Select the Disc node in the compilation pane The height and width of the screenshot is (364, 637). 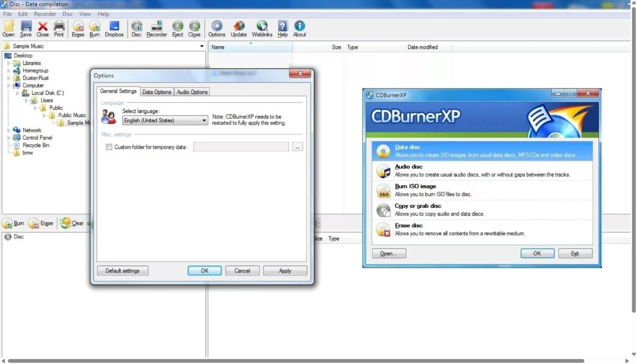[x=18, y=237]
